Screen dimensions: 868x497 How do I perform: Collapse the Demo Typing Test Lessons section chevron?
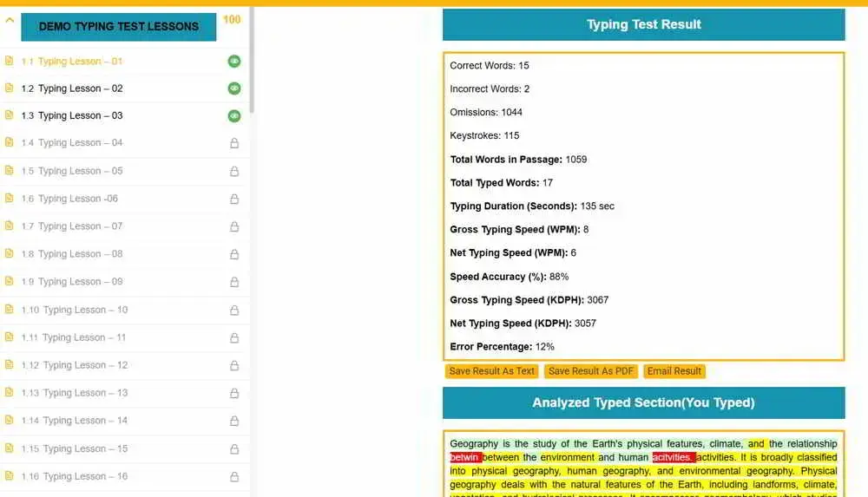10,23
